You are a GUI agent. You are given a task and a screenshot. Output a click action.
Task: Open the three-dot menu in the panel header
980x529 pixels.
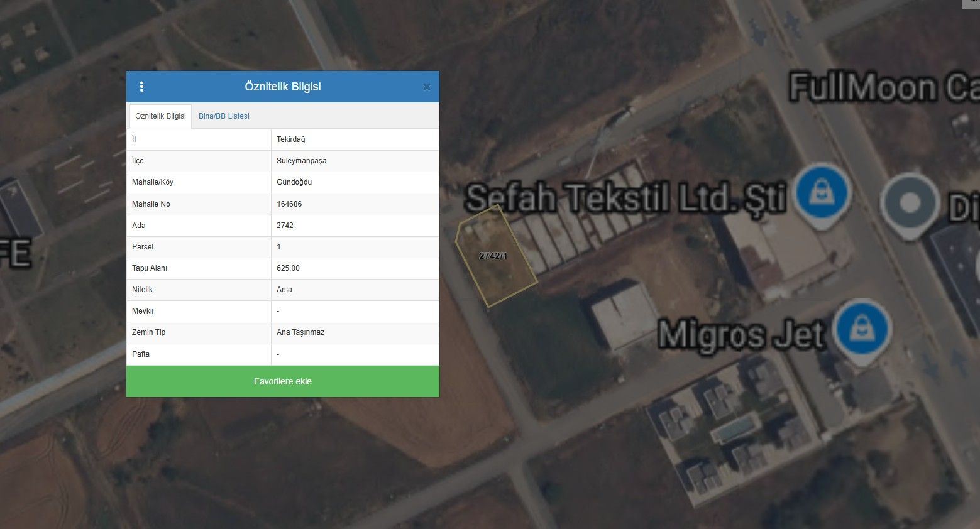141,87
